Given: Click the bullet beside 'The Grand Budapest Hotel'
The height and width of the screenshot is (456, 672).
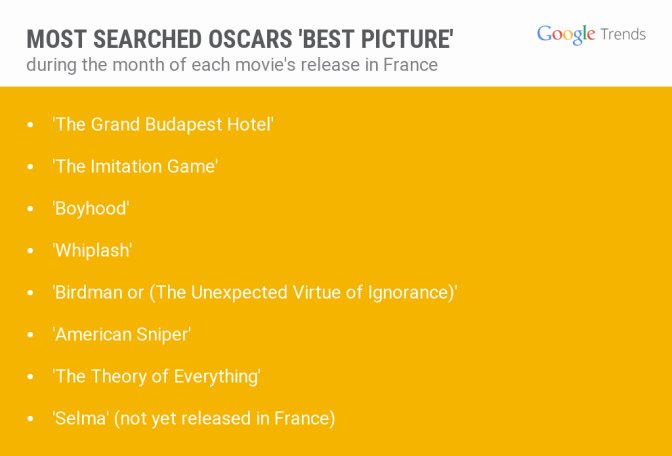Looking at the screenshot, I should [x=30, y=125].
